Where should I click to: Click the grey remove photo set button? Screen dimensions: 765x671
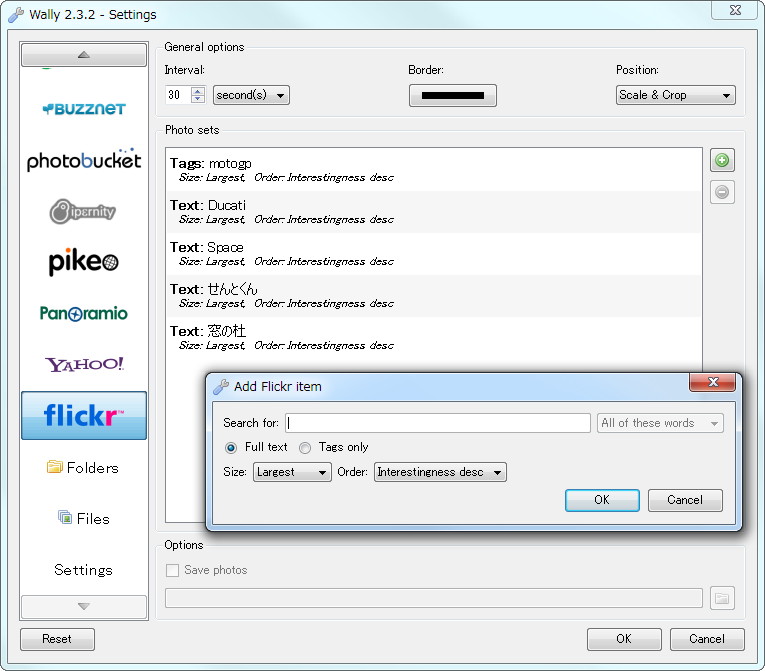722,192
